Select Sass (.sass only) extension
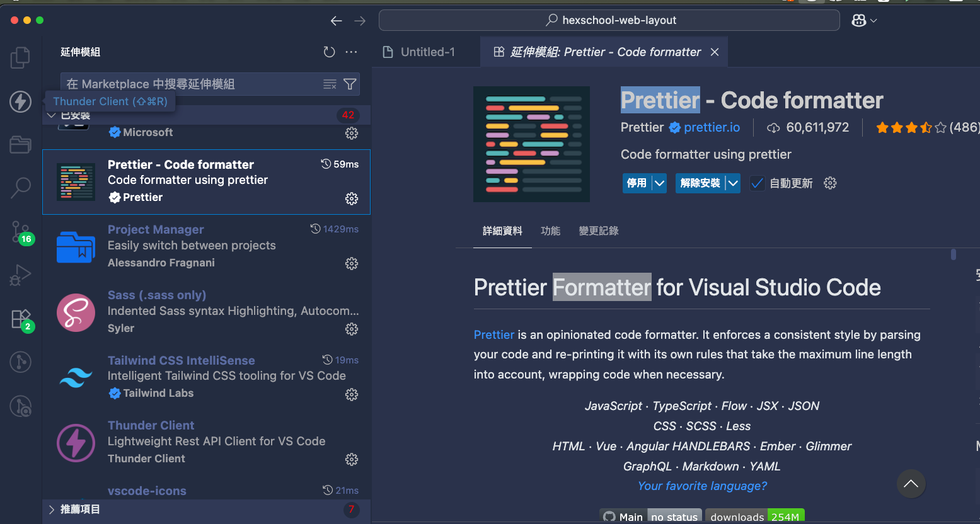The height and width of the screenshot is (524, 980). pyautogui.click(x=206, y=313)
